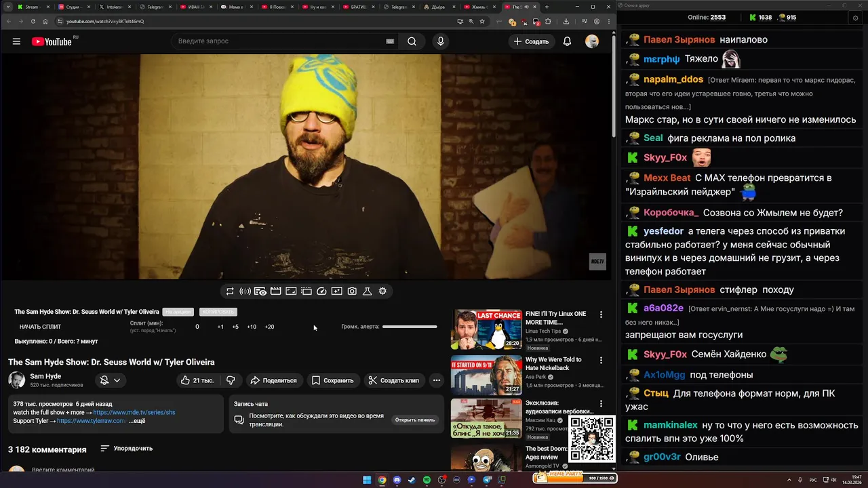This screenshot has height=488, width=868.
Task: Click the sound wave icon under player
Action: 245,291
